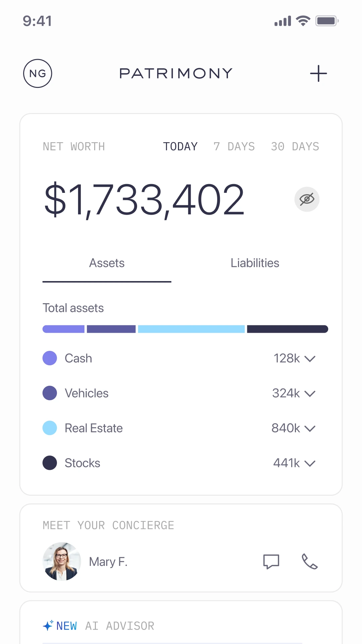Switch to the Liabilities tab

(x=255, y=263)
